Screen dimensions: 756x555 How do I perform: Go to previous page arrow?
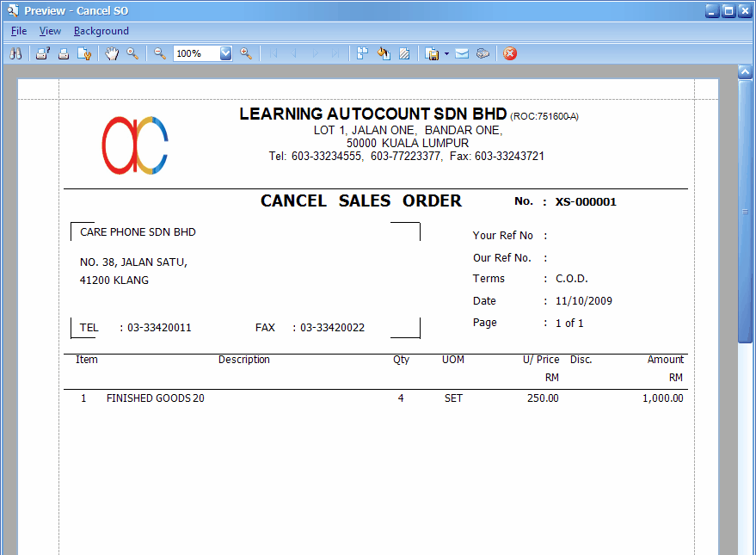[x=293, y=53]
